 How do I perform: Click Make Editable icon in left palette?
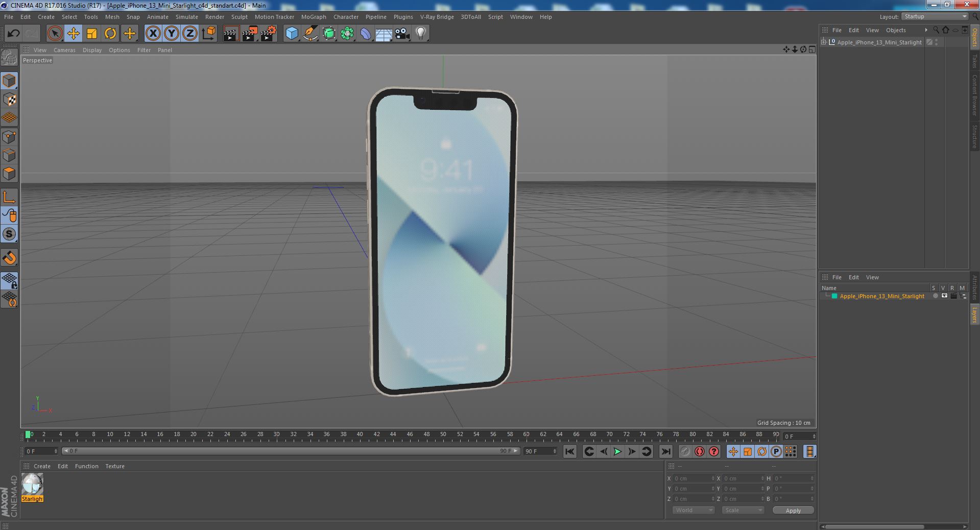click(x=9, y=58)
